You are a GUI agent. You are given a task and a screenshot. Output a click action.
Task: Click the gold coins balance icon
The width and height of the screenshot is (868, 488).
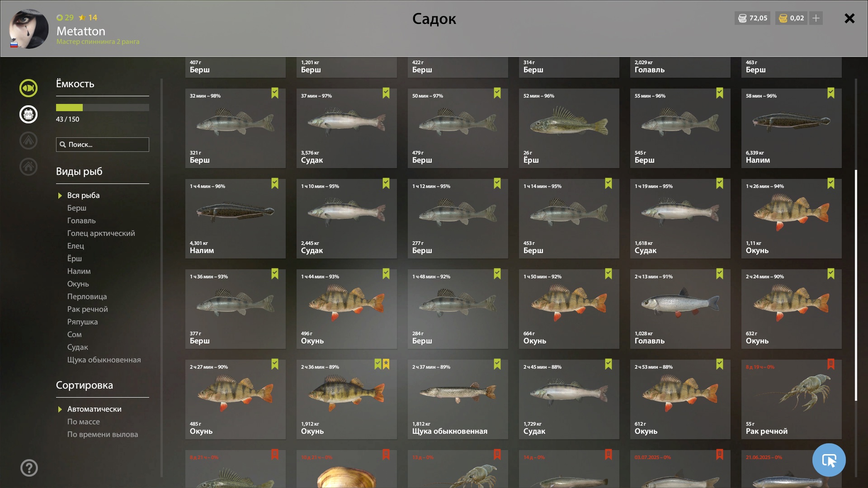click(x=783, y=18)
